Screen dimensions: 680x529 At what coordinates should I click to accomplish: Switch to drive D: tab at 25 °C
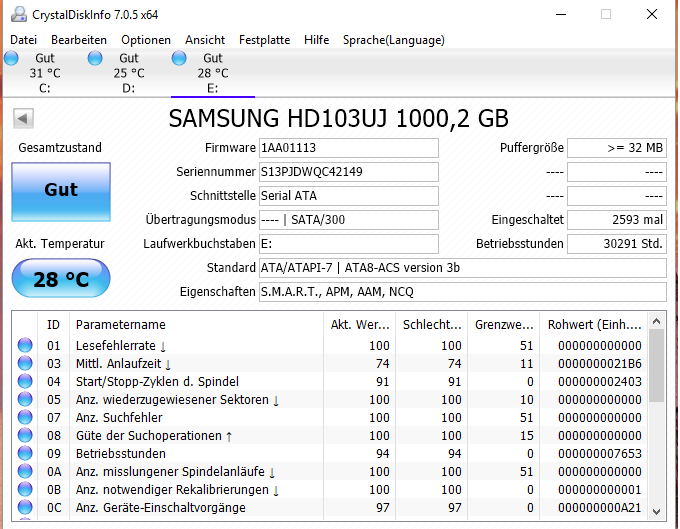128,73
